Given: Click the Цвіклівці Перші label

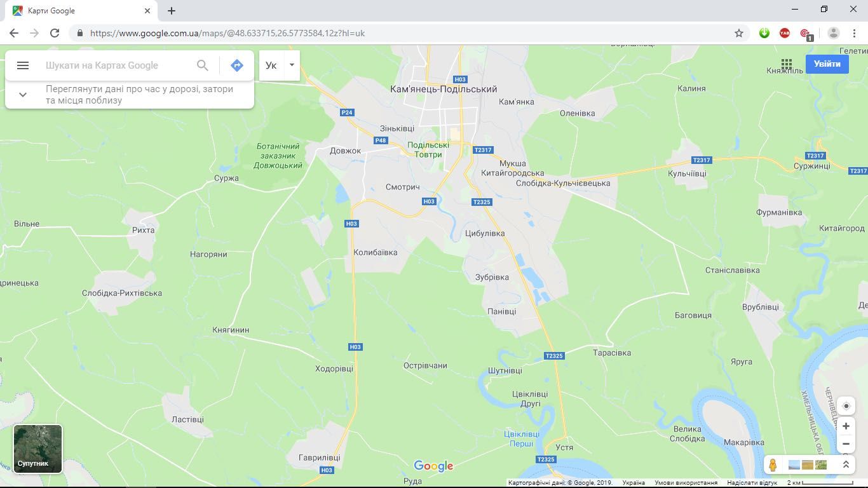Looking at the screenshot, I should pos(522,438).
